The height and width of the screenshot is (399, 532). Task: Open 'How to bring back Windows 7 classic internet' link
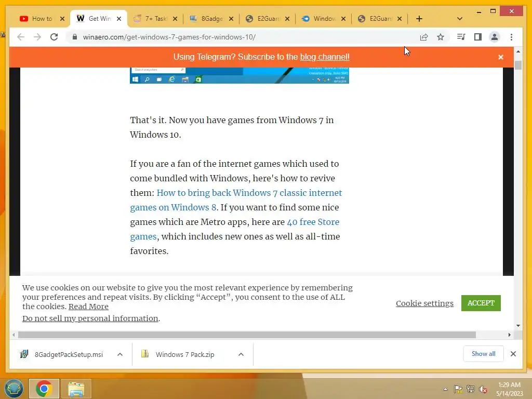click(249, 193)
